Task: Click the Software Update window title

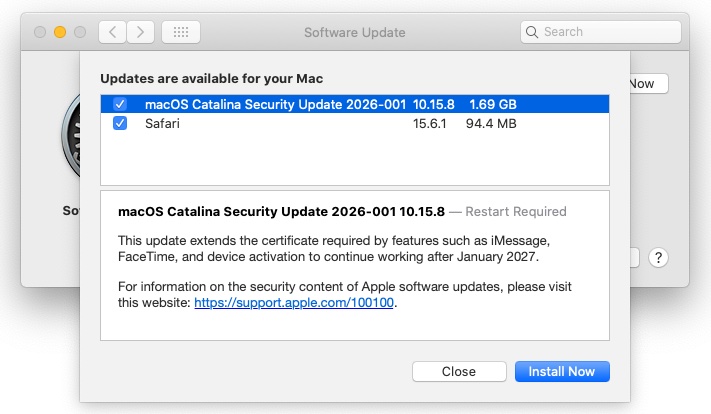Action: click(355, 32)
